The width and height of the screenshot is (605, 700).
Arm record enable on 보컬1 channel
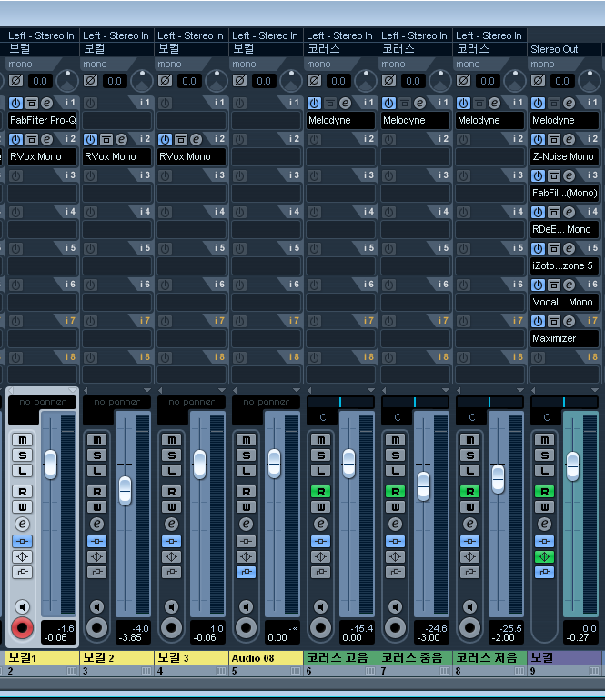click(x=22, y=627)
